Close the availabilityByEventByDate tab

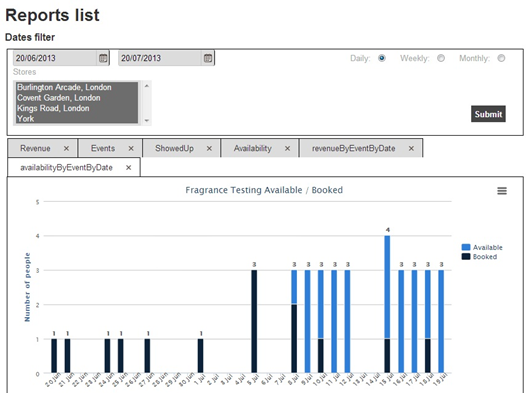pyautogui.click(x=128, y=168)
